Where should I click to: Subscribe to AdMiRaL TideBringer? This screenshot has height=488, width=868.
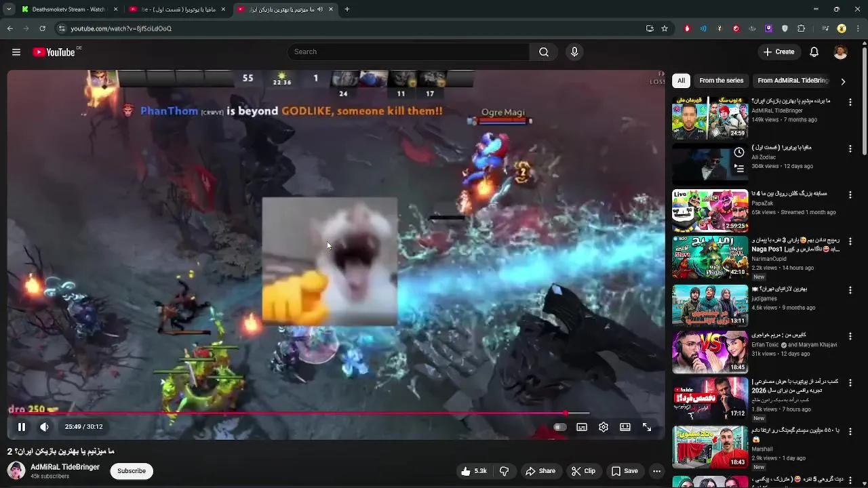(132, 471)
